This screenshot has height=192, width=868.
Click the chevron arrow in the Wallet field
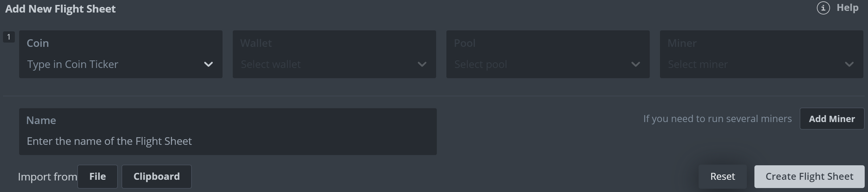[x=422, y=64]
